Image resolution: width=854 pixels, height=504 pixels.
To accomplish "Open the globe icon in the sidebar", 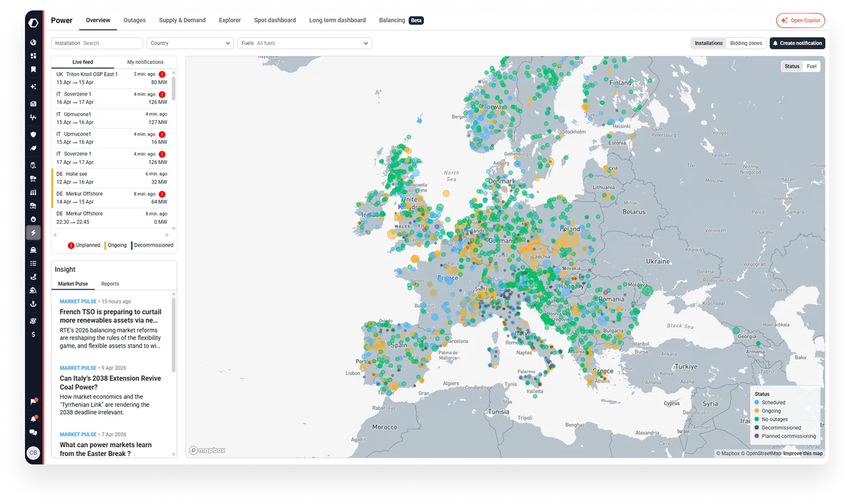I will click(33, 42).
